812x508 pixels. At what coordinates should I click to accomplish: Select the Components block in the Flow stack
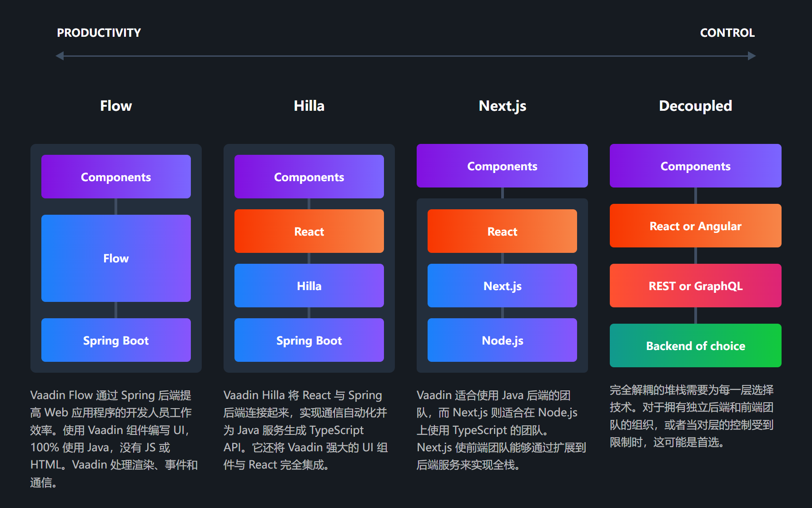115,177
